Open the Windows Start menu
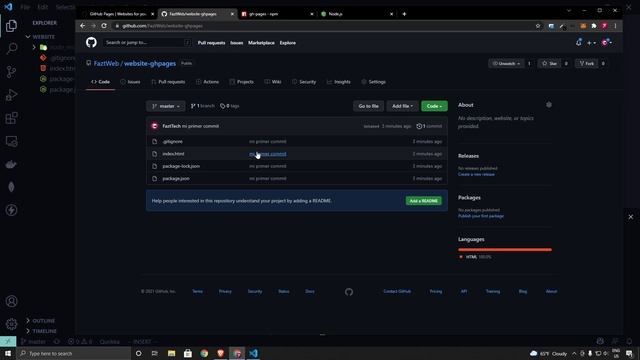Image resolution: width=640 pixels, height=360 pixels. [8, 353]
